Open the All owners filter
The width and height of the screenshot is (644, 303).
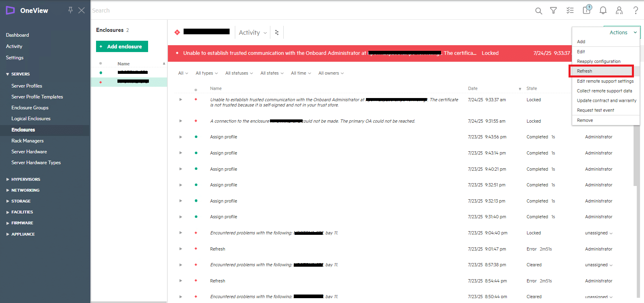pos(331,73)
